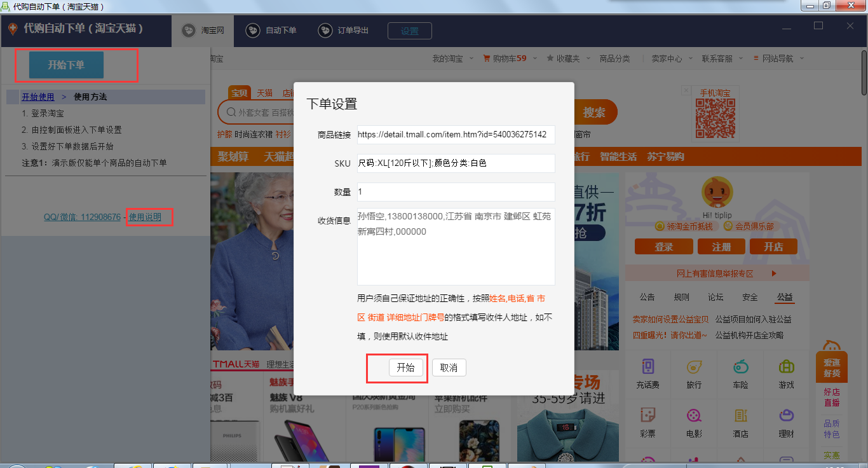Viewport: 868px width, 468px height.
Task: Select the 天猫 search tab
Action: (265, 93)
